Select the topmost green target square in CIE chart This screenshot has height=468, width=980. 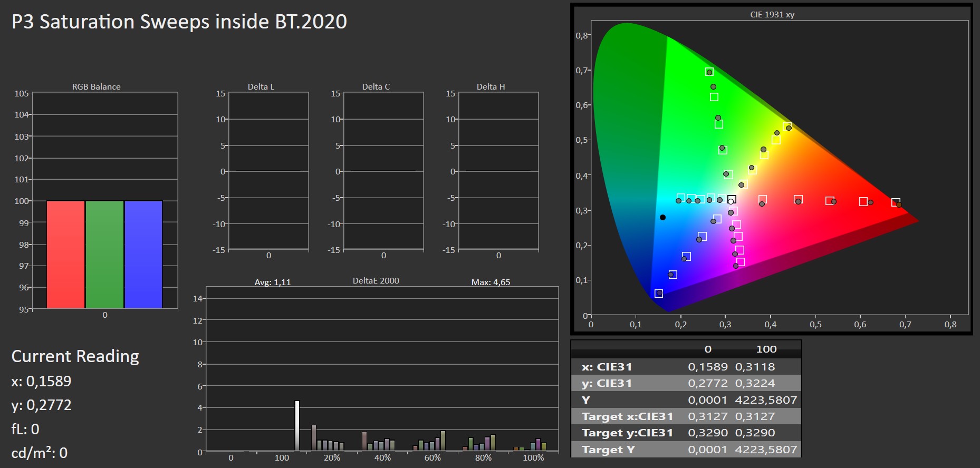pyautogui.click(x=709, y=72)
